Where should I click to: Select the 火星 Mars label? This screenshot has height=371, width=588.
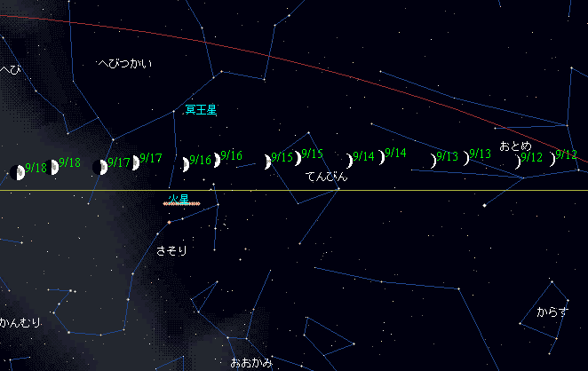pyautogui.click(x=179, y=197)
